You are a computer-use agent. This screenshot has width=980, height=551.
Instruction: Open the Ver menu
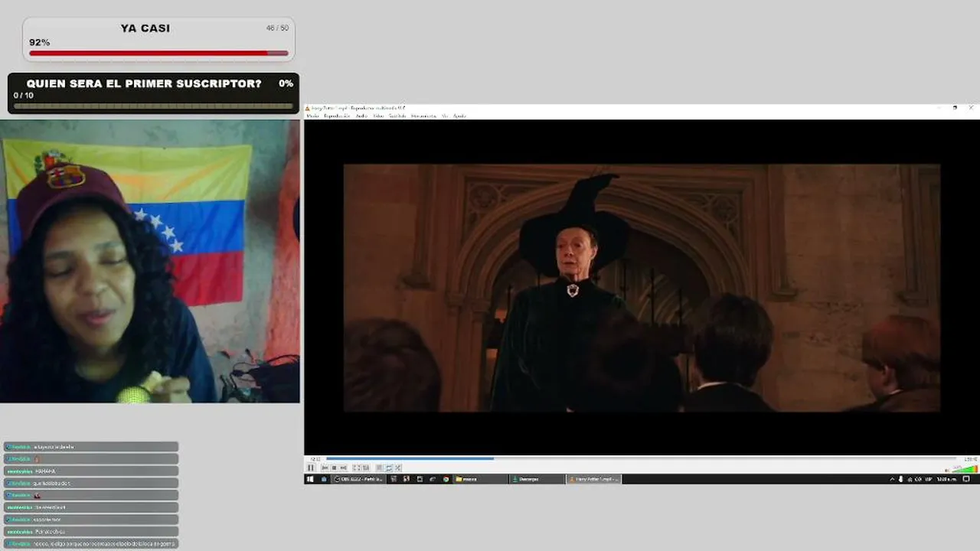coord(445,116)
